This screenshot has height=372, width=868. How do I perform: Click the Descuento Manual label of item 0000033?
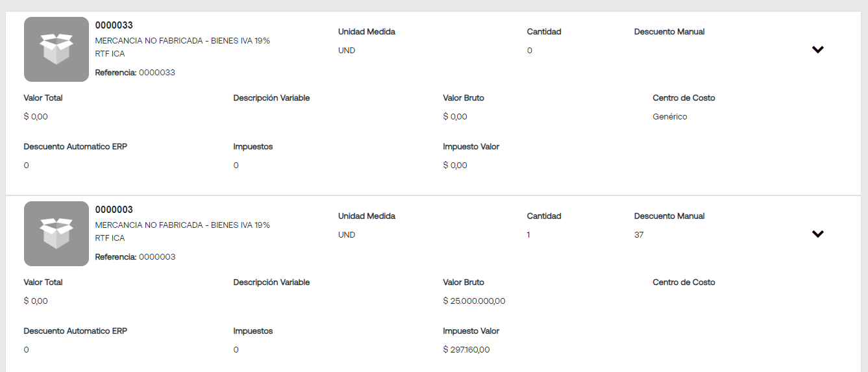pos(669,32)
